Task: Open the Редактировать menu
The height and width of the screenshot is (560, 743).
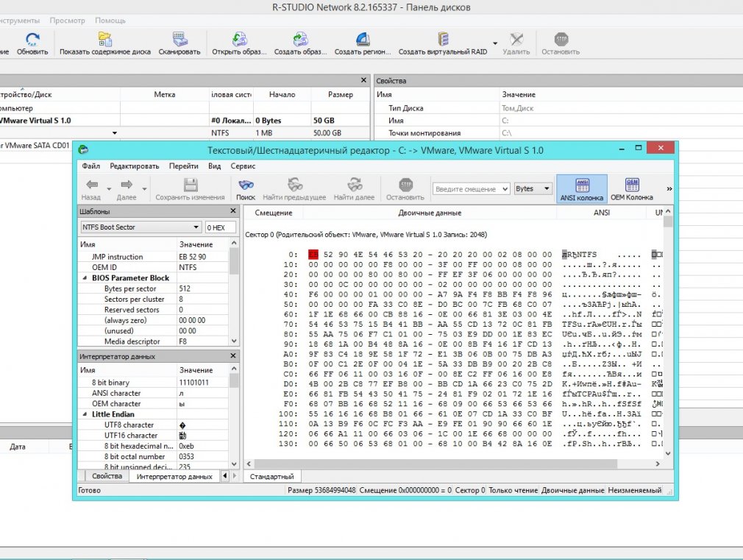Action: (135, 166)
